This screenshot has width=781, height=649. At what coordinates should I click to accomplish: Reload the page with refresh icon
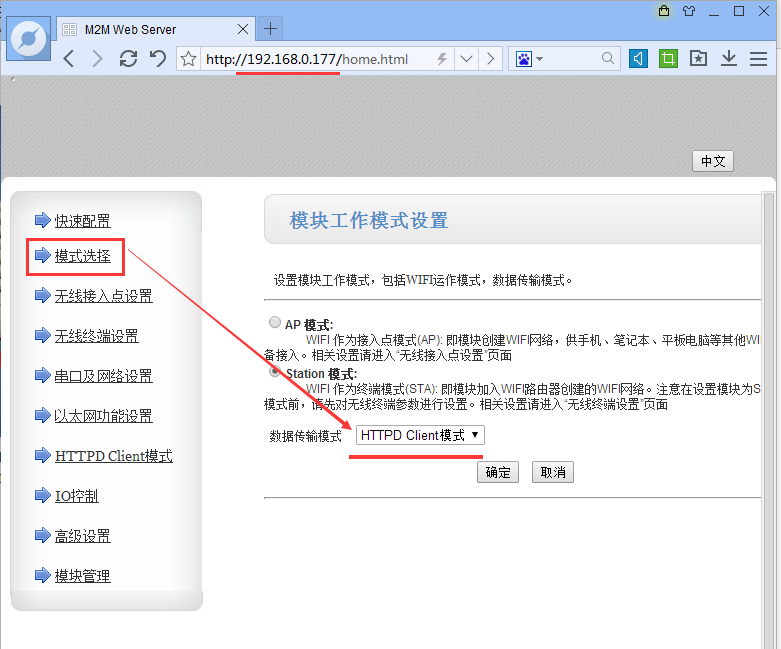coord(128,59)
